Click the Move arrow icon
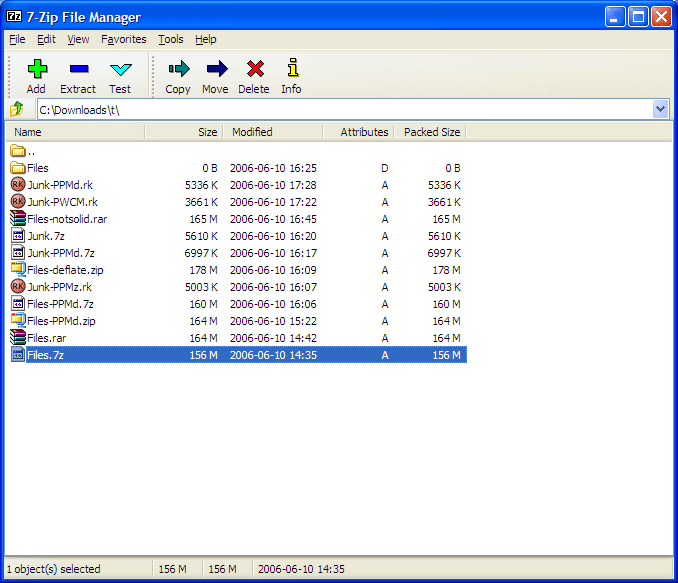Image resolution: width=678 pixels, height=583 pixels. click(217, 68)
